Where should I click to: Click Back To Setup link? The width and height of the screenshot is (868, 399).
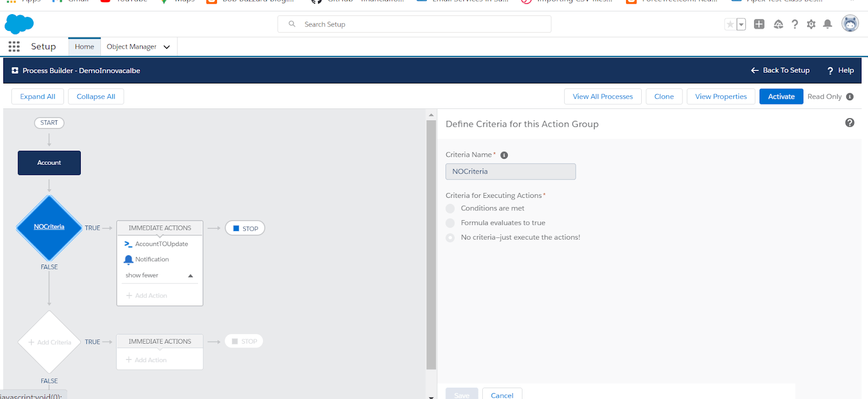point(780,70)
